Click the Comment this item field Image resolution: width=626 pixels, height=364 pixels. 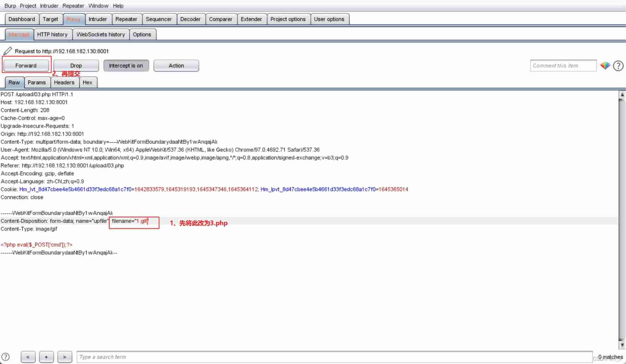(563, 66)
